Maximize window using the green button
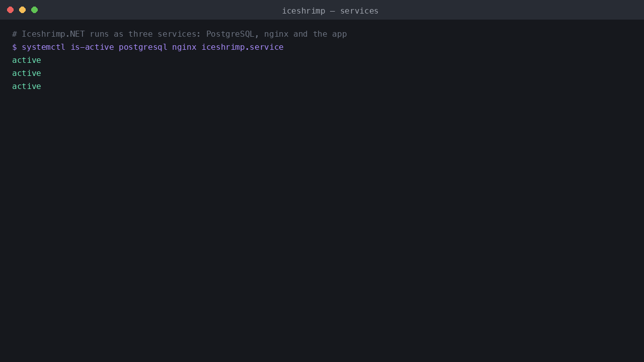 click(x=34, y=10)
